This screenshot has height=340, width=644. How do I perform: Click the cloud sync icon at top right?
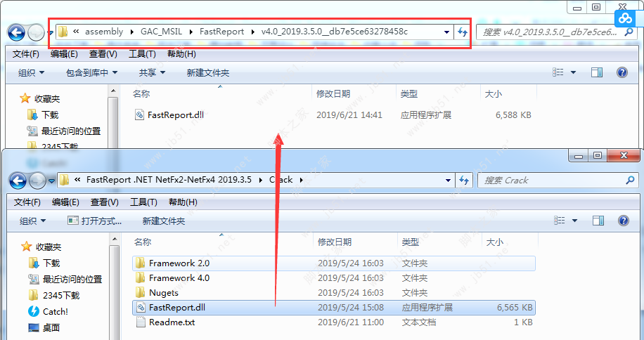625,18
